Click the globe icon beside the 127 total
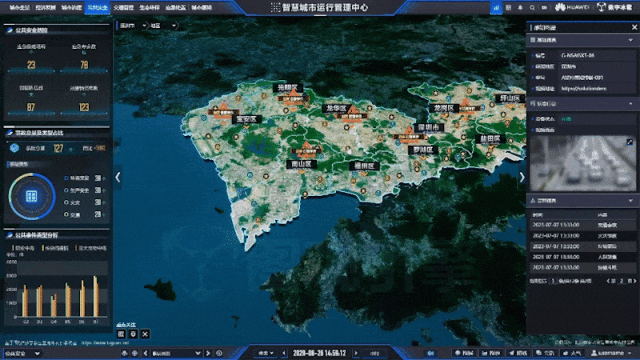 [14, 148]
